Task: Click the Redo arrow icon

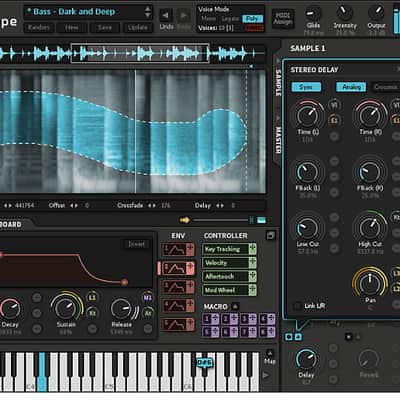Action: pyautogui.click(x=183, y=15)
